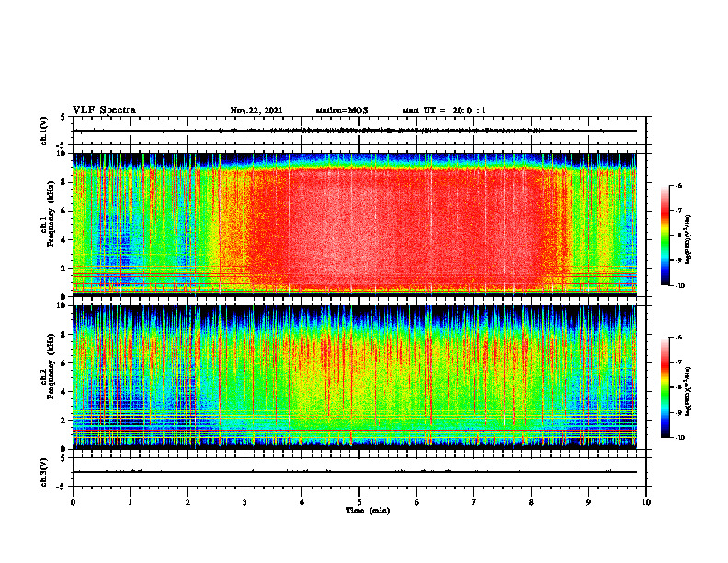Click the "9" tick on the time axis

click(588, 502)
